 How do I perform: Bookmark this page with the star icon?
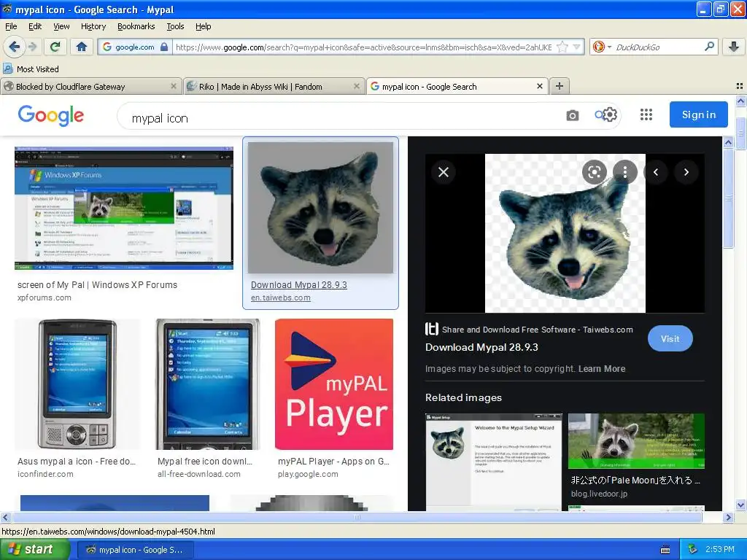click(562, 47)
